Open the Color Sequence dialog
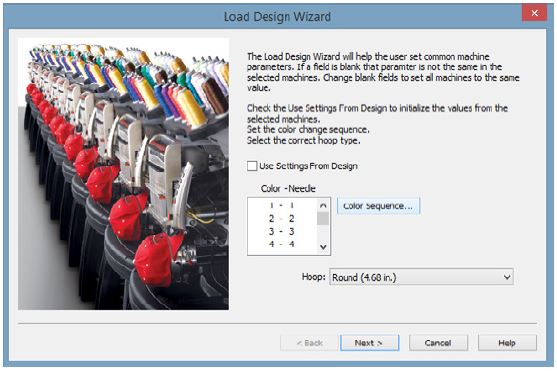This screenshot has width=557, height=371. click(378, 206)
